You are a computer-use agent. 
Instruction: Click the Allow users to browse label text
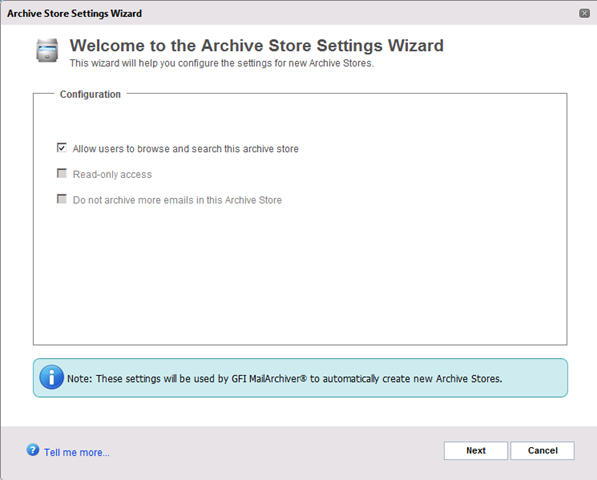[185, 149]
